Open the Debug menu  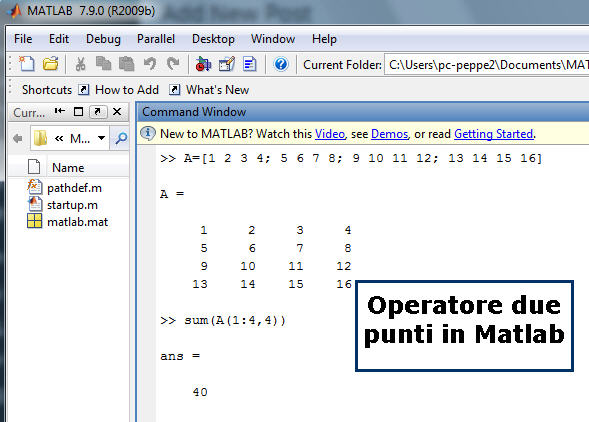103,39
